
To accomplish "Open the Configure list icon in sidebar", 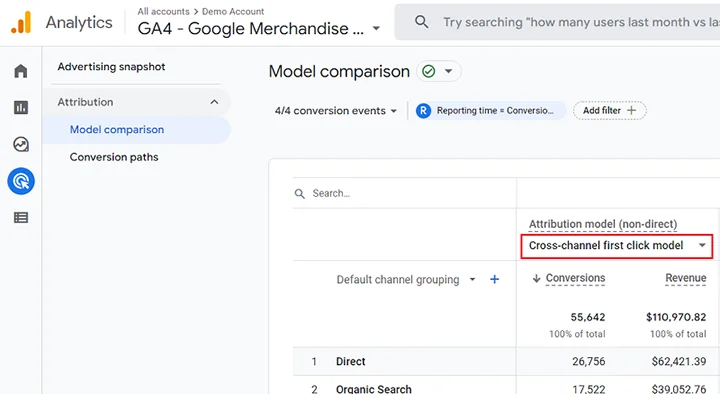I will (x=21, y=218).
